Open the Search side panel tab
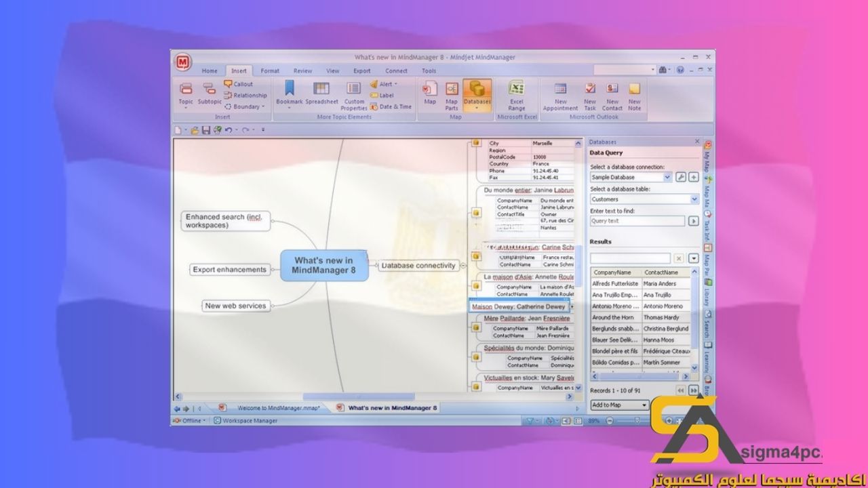868x488 pixels. [x=707, y=325]
